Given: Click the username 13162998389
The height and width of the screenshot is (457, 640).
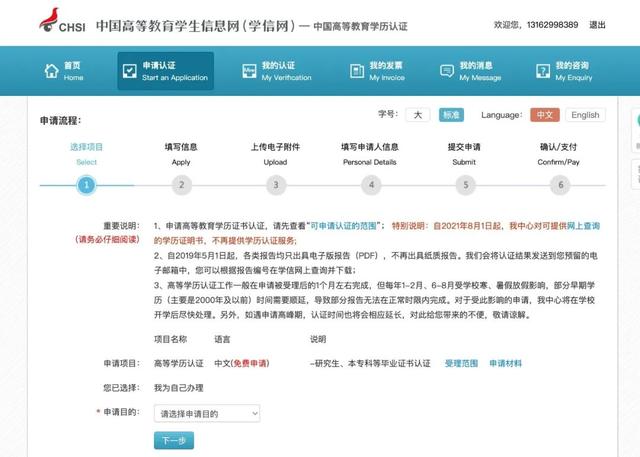Looking at the screenshot, I should 552,25.
